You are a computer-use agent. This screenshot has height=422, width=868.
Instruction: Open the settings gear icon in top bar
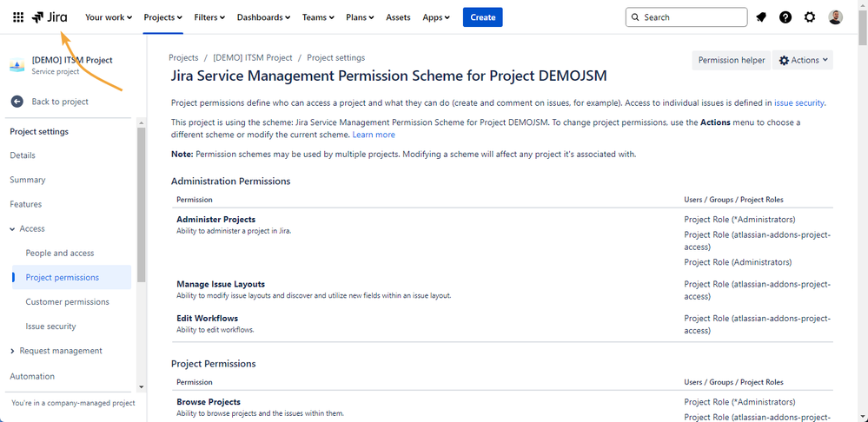pos(809,17)
